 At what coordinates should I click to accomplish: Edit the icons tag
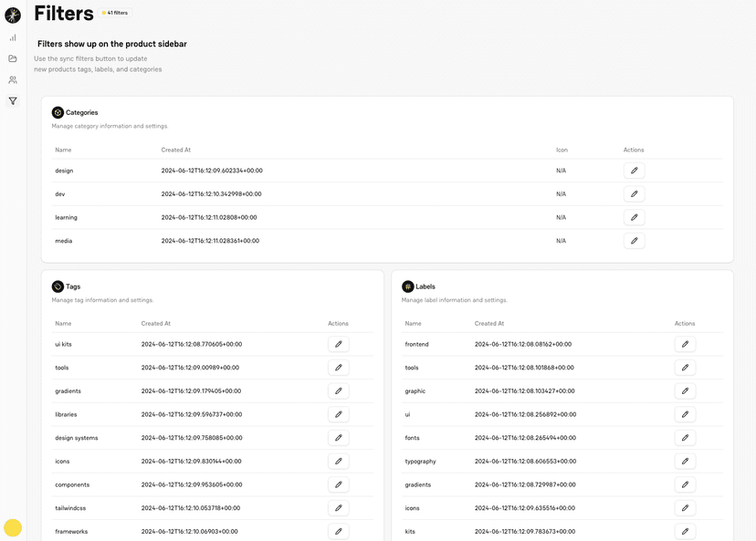339,462
